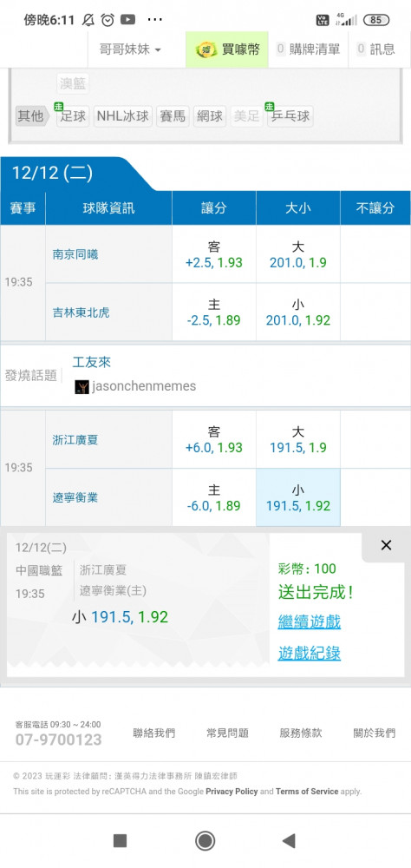Viewport: 411px width, 868px height.
Task: Pick over 201.0 odds for 南京同曦
Action: 298,254
